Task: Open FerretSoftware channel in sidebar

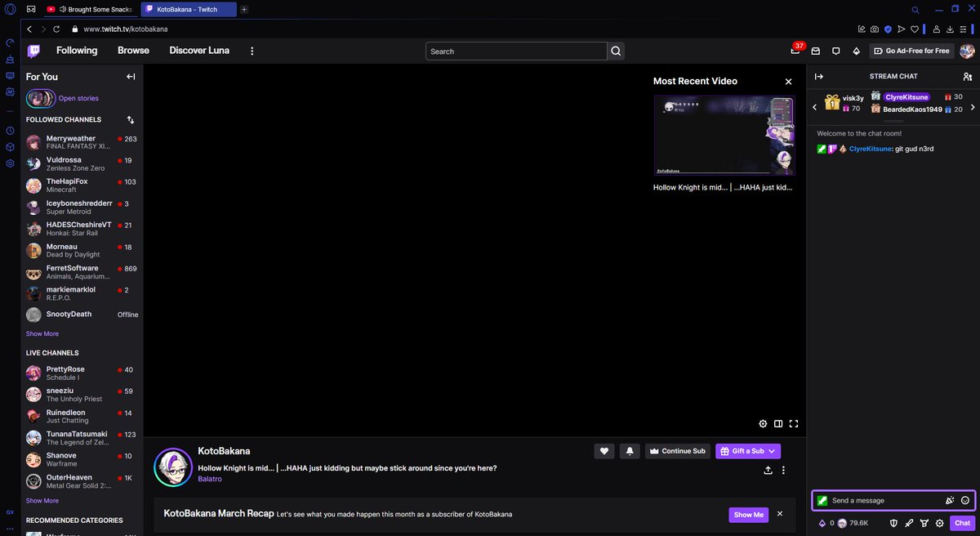Action: (82, 272)
